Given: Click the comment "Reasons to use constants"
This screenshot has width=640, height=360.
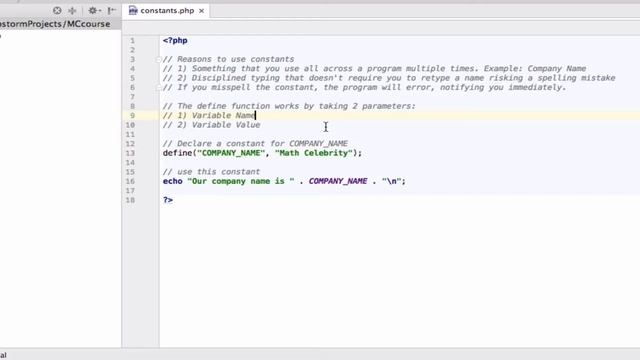Looking at the screenshot, I should point(229,59).
